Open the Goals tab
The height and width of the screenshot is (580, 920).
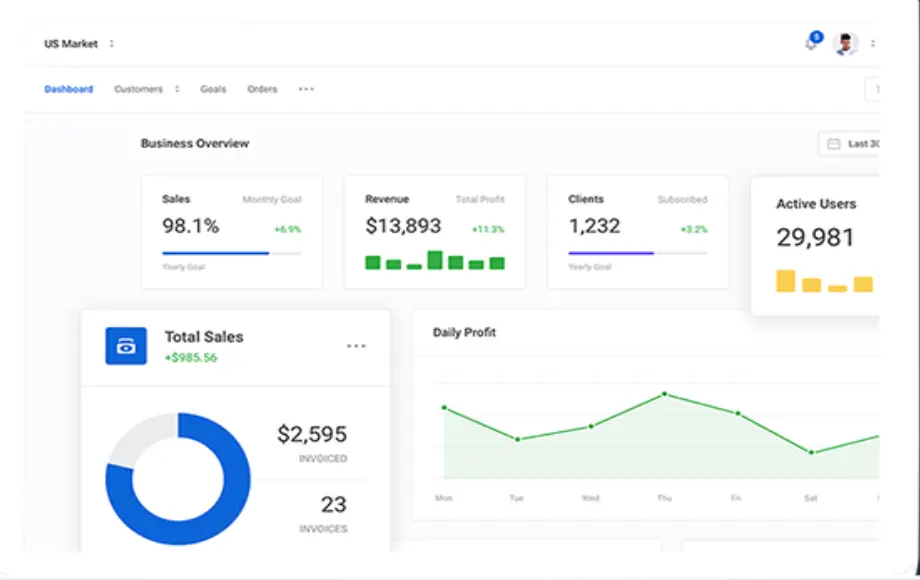(x=213, y=89)
